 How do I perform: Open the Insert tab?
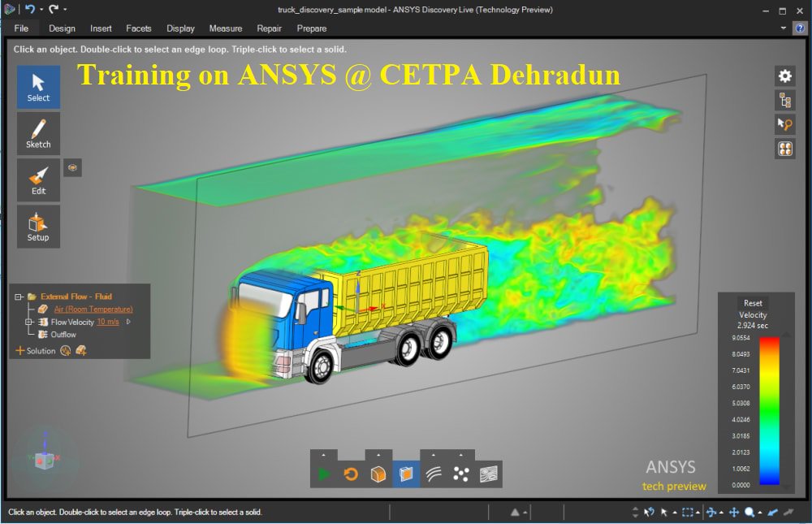tap(101, 28)
